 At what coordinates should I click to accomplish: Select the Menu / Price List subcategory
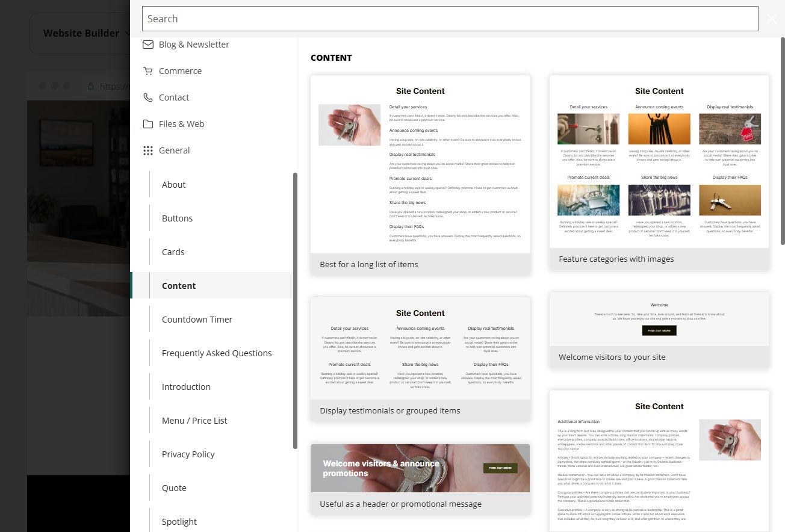click(x=212, y=421)
